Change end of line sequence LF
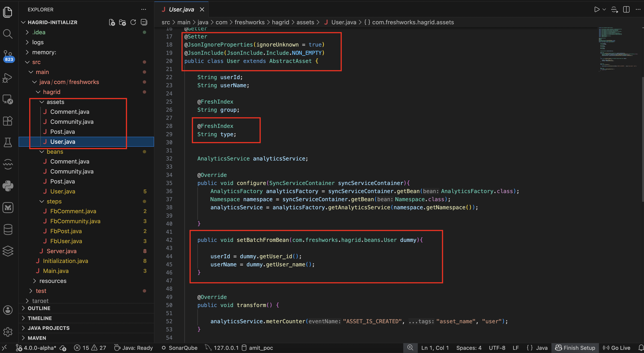644x353 pixels. point(516,348)
